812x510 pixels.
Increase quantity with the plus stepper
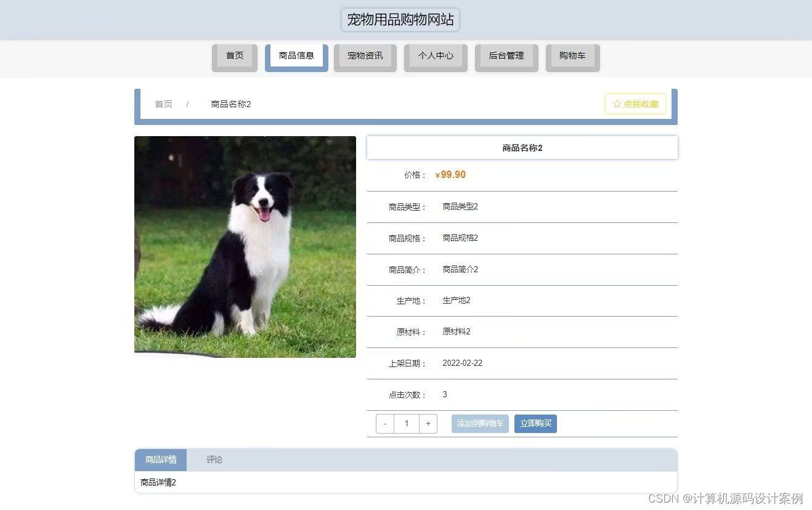428,423
